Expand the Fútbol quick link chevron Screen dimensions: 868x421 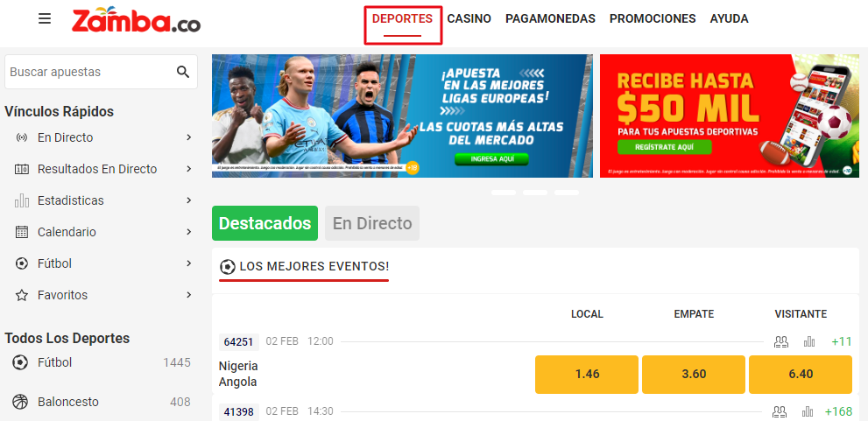pos(189,263)
